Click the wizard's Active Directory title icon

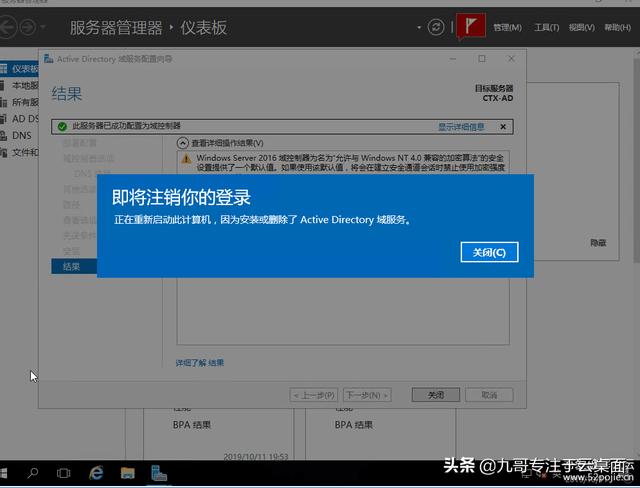49,59
